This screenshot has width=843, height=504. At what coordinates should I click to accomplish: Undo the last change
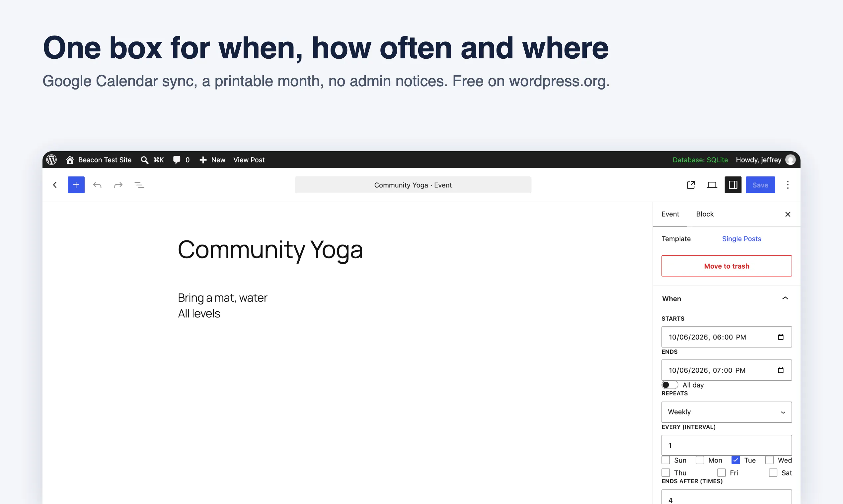[97, 185]
